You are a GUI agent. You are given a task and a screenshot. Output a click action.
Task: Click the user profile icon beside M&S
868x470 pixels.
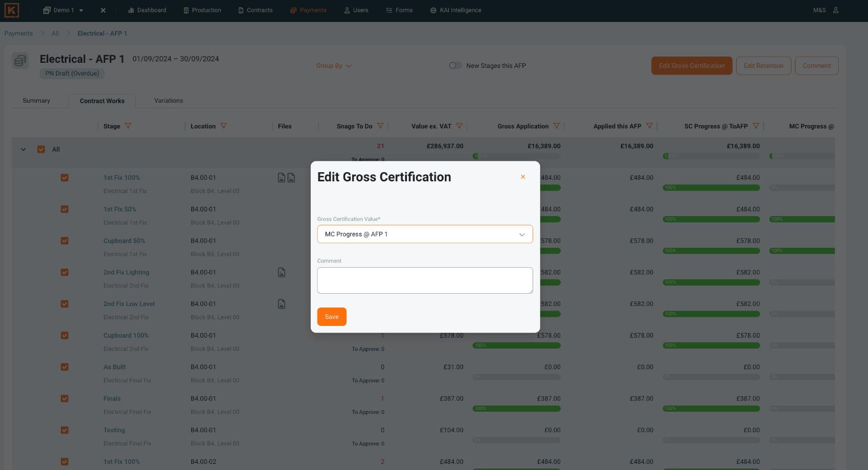click(x=836, y=10)
